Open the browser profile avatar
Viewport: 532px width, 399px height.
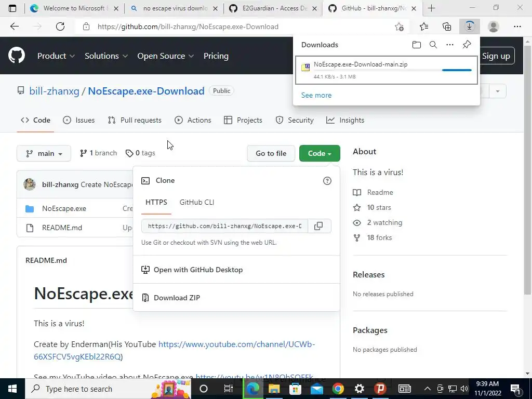click(x=494, y=26)
